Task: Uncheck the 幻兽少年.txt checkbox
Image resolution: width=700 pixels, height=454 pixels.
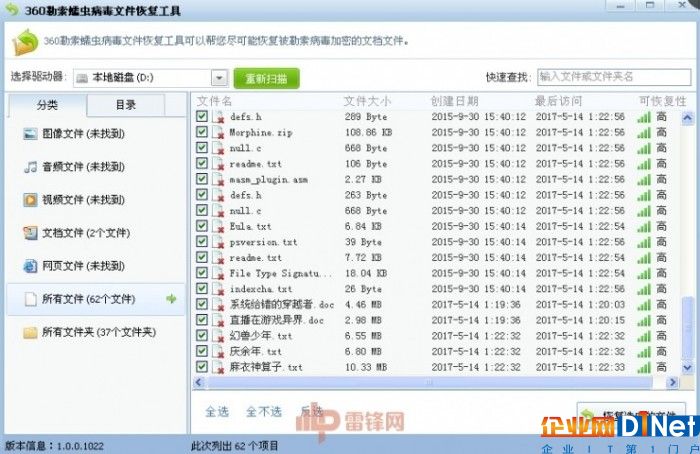Action: tap(202, 335)
